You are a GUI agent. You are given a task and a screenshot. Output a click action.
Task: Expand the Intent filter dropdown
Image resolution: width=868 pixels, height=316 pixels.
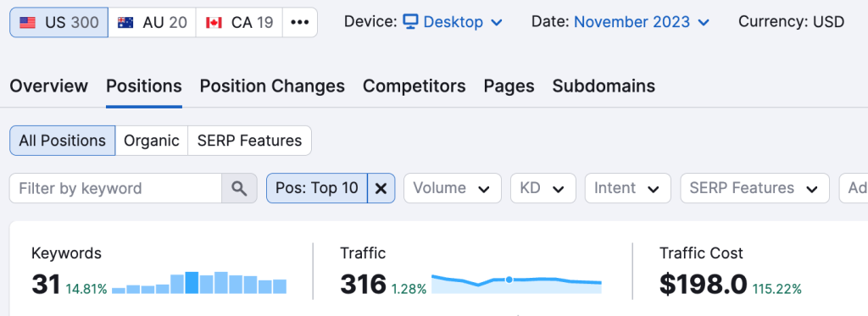tap(628, 188)
